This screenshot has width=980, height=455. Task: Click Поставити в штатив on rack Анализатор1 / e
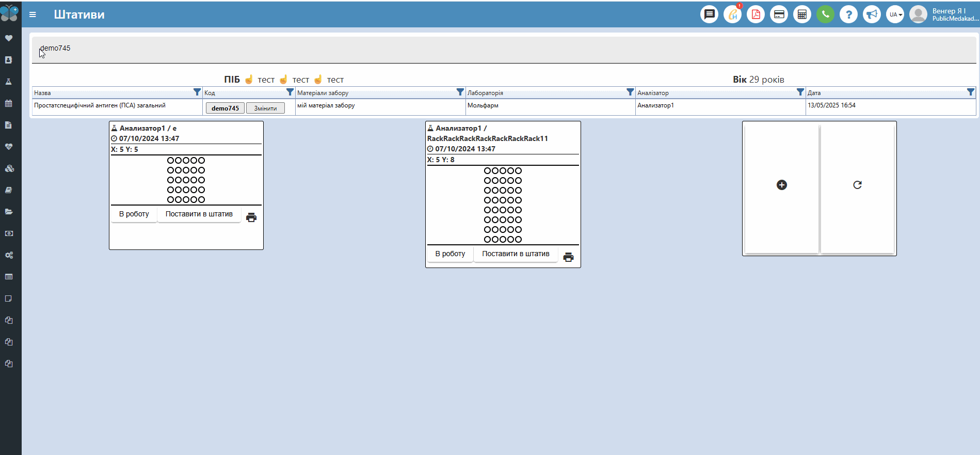199,214
